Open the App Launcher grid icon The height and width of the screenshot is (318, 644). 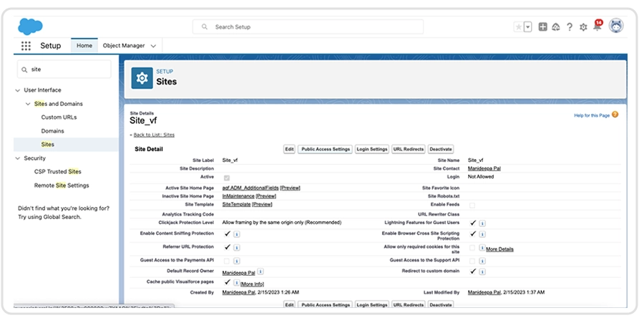pyautogui.click(x=26, y=46)
